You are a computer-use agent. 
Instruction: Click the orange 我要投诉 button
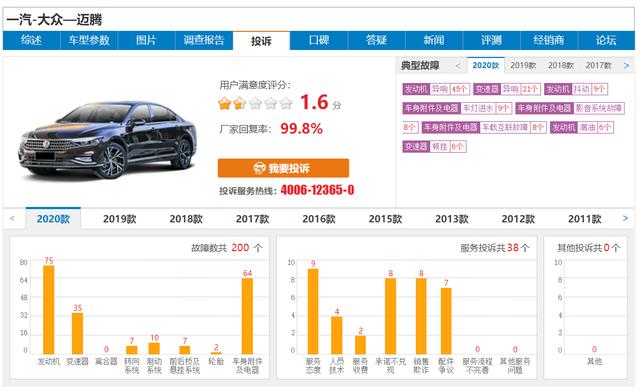[x=283, y=168]
